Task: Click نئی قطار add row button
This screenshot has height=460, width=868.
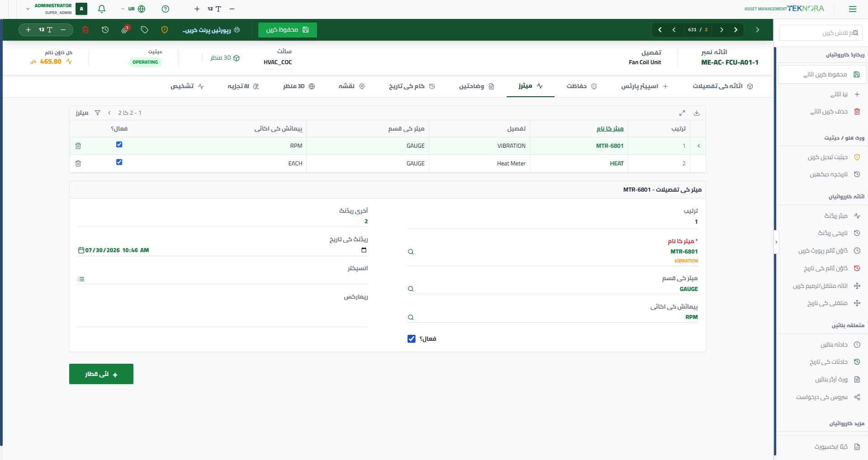Action: point(101,374)
